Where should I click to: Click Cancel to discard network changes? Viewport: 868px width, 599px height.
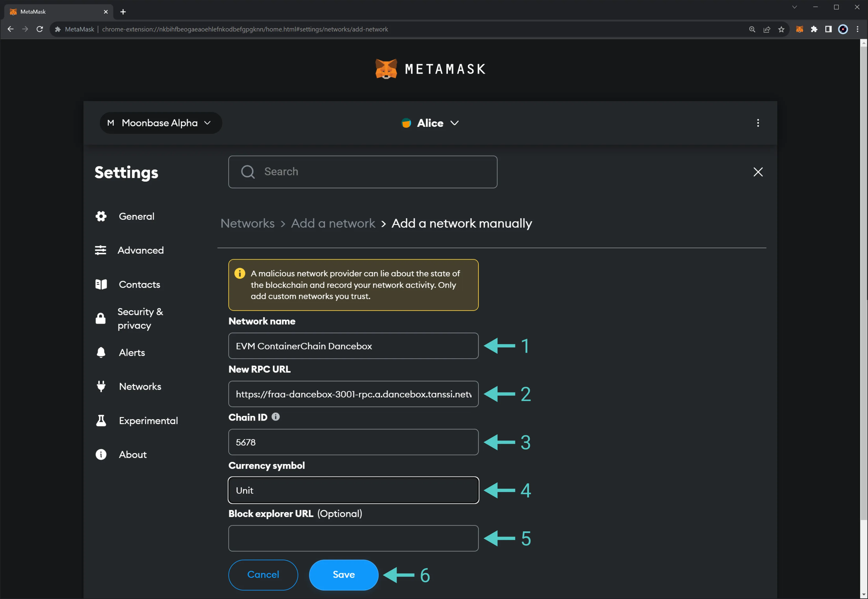pyautogui.click(x=263, y=575)
